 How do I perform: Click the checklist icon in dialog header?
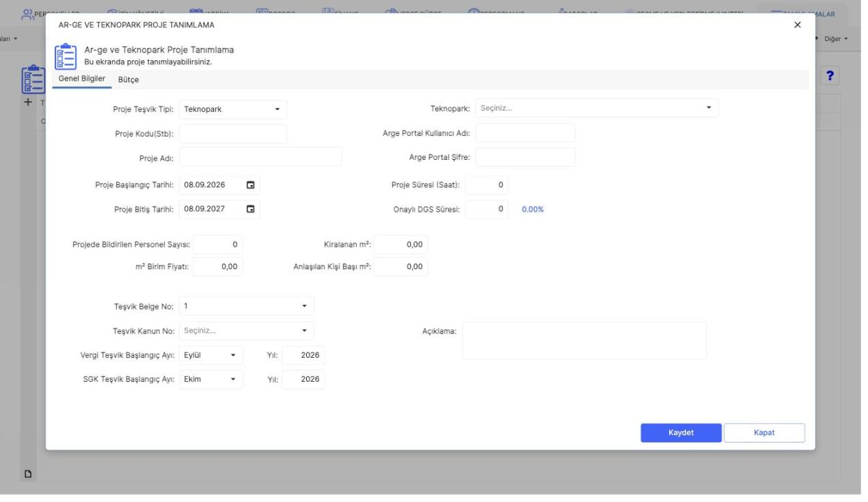[66, 55]
